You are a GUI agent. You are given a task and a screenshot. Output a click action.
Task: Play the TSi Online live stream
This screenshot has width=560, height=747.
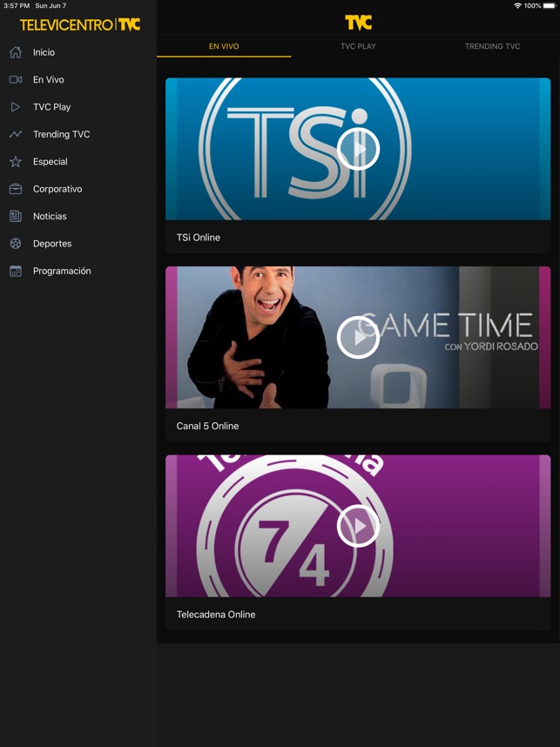coord(359,149)
